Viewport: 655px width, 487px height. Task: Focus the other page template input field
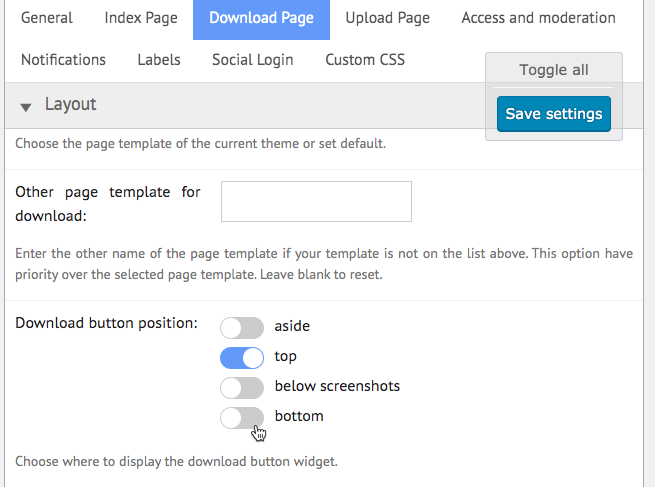316,201
